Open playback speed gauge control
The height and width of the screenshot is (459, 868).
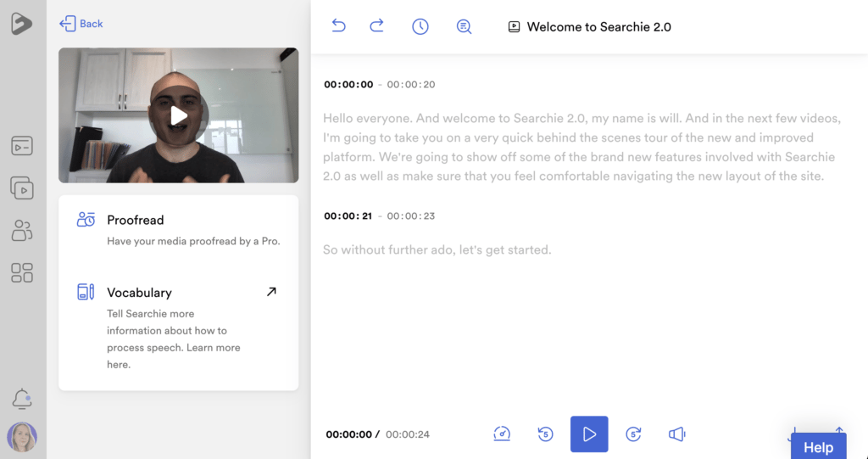502,434
